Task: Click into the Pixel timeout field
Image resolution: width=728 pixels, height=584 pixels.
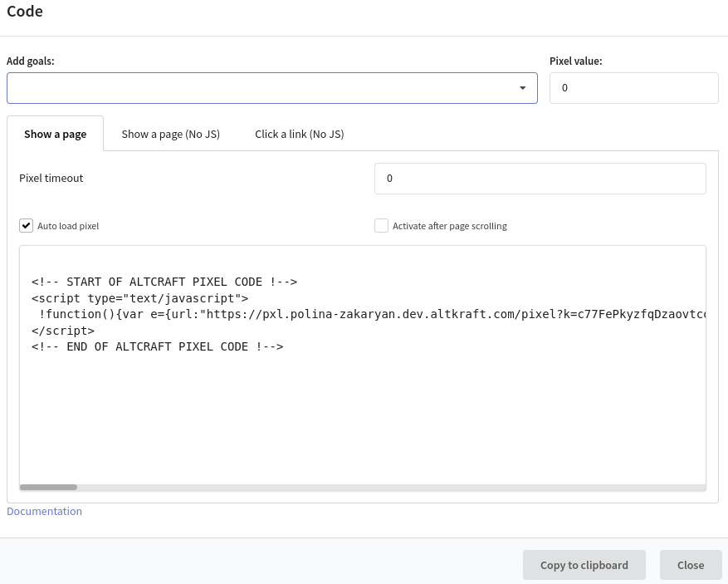Action: pos(540,179)
